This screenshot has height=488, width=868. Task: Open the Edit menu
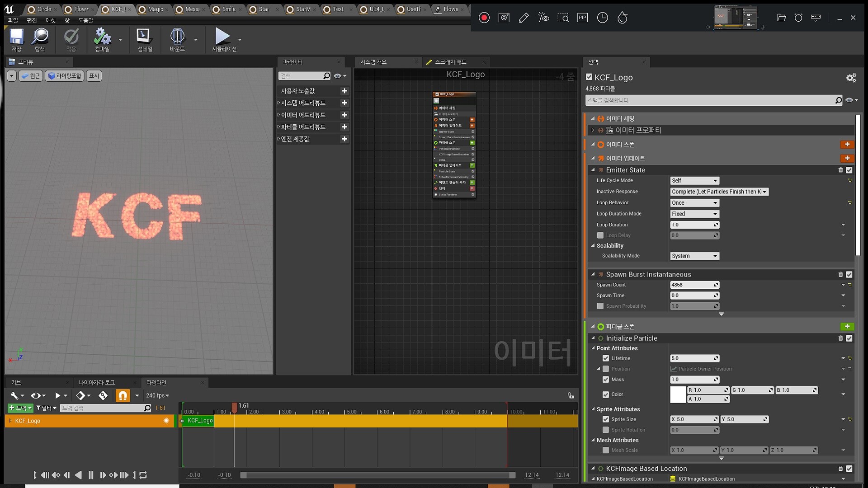(x=32, y=20)
